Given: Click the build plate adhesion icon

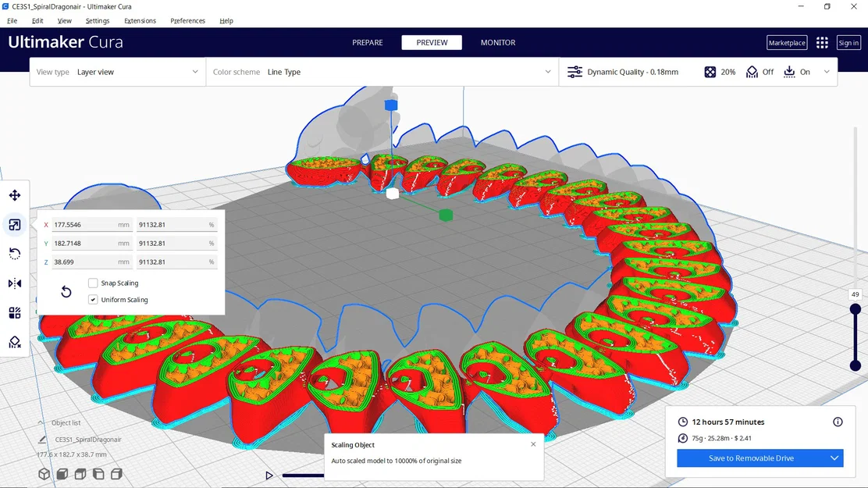Looking at the screenshot, I should click(789, 72).
